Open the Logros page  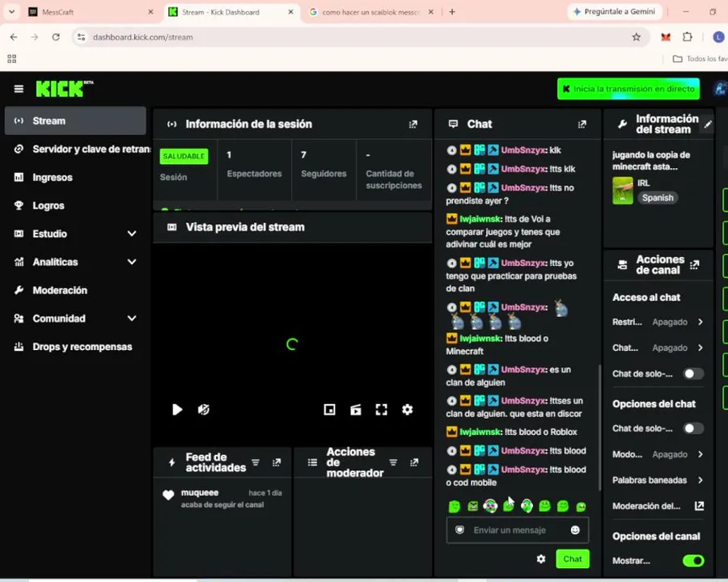[x=75, y=205]
